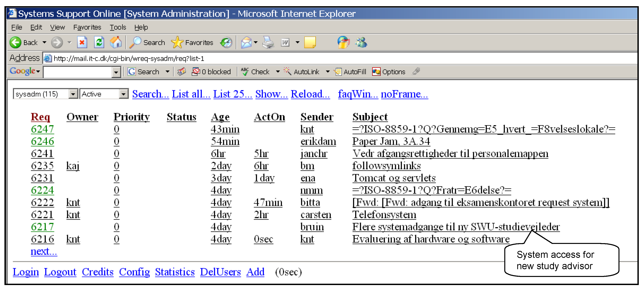The image size is (644, 292).
Task: Expand the Back button history arrow
Action: [x=44, y=42]
